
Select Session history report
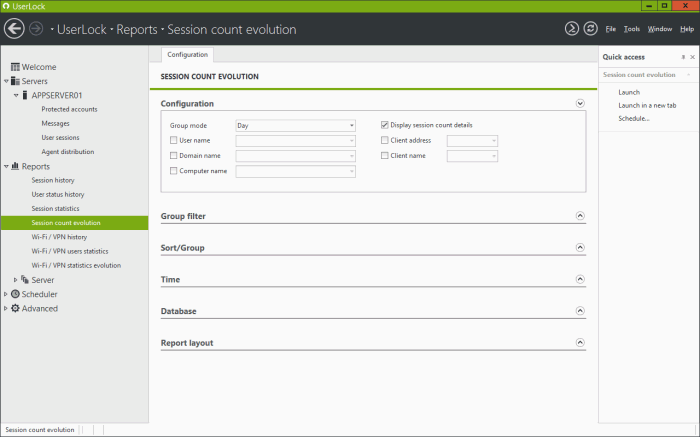tap(53, 180)
